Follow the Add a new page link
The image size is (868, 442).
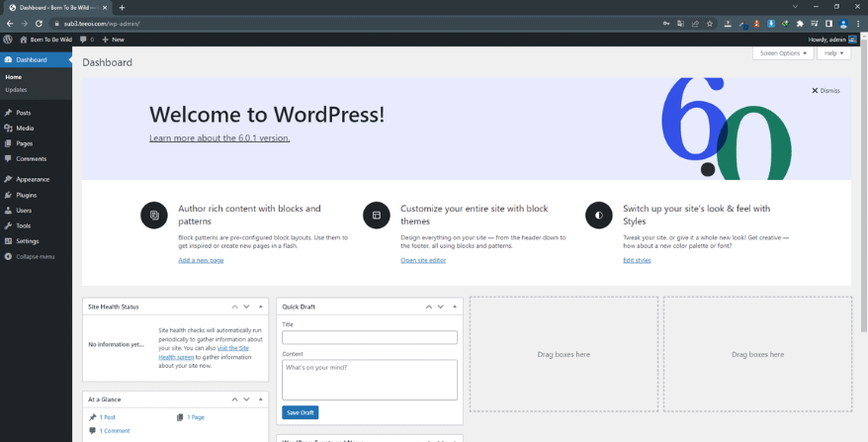click(201, 260)
